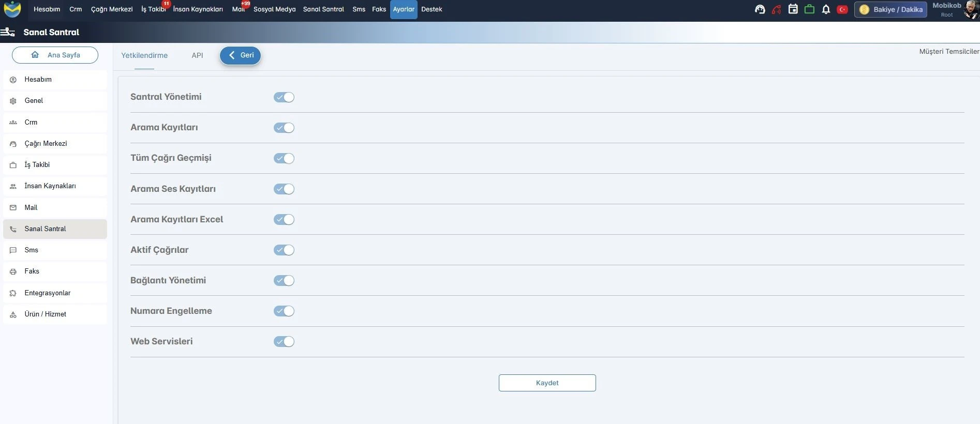Select Entegrasyonlar in the sidebar
The width and height of the screenshot is (980, 424).
(48, 293)
